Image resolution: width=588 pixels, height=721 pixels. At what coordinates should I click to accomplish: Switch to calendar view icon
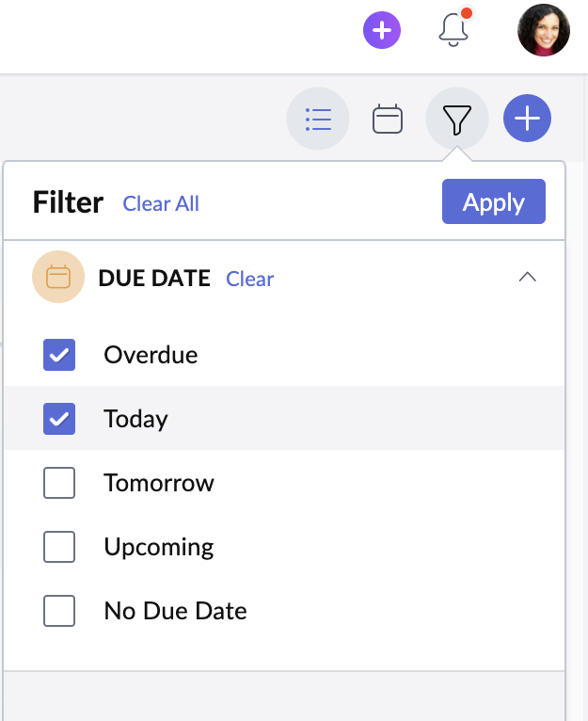click(388, 120)
